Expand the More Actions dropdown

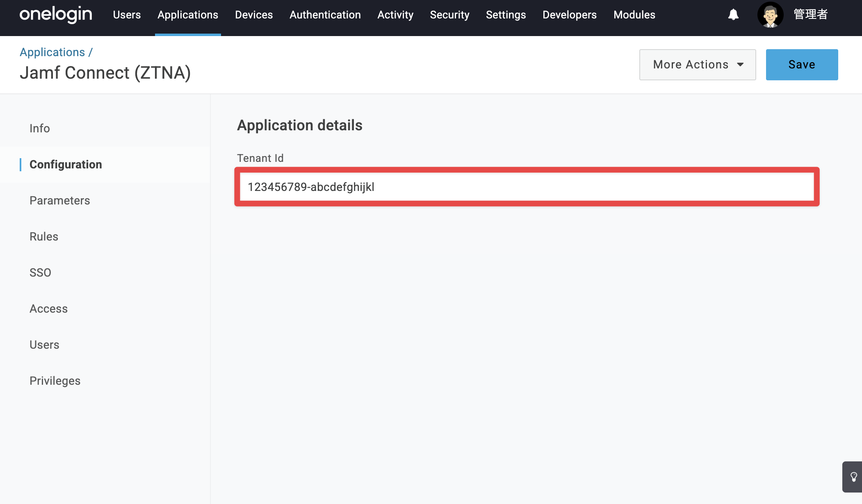pyautogui.click(x=698, y=65)
